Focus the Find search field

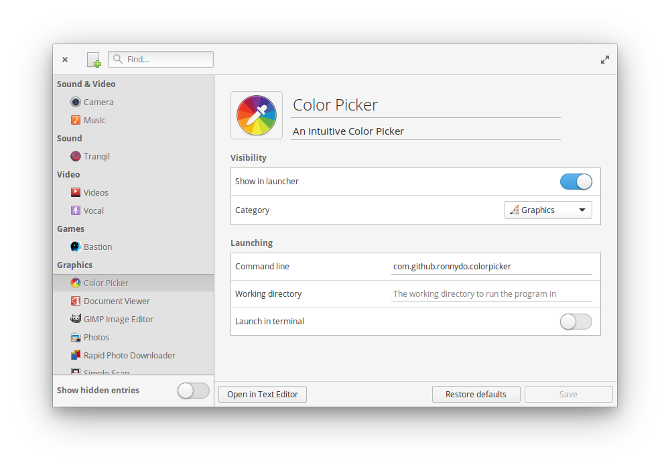tap(161, 59)
